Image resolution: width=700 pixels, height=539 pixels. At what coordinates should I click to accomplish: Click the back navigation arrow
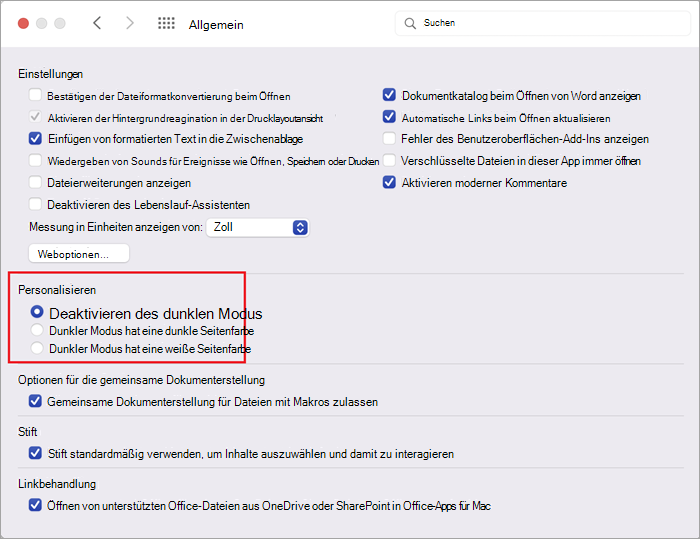click(x=97, y=23)
